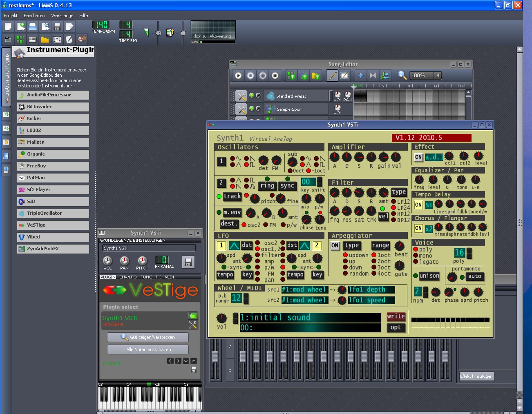This screenshot has height=414, width=532.
Task: Stop playback in the Song-Editor
Action: click(x=275, y=76)
